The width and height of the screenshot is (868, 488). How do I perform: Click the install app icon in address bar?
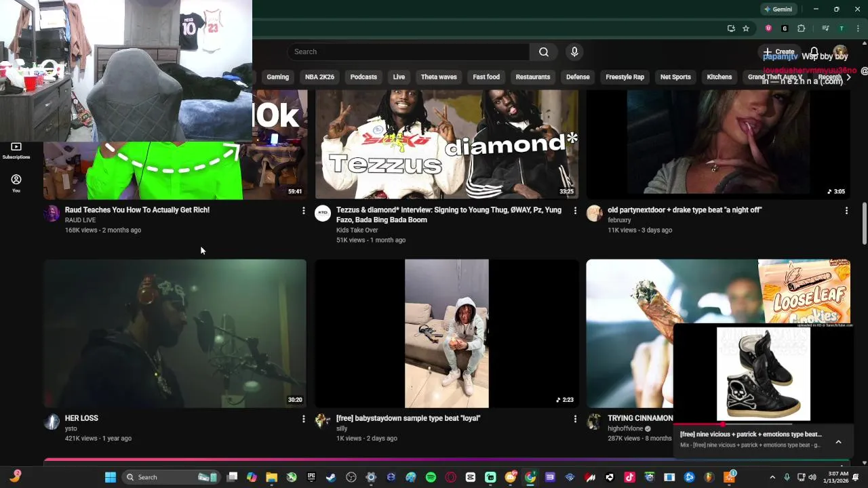coord(731,28)
